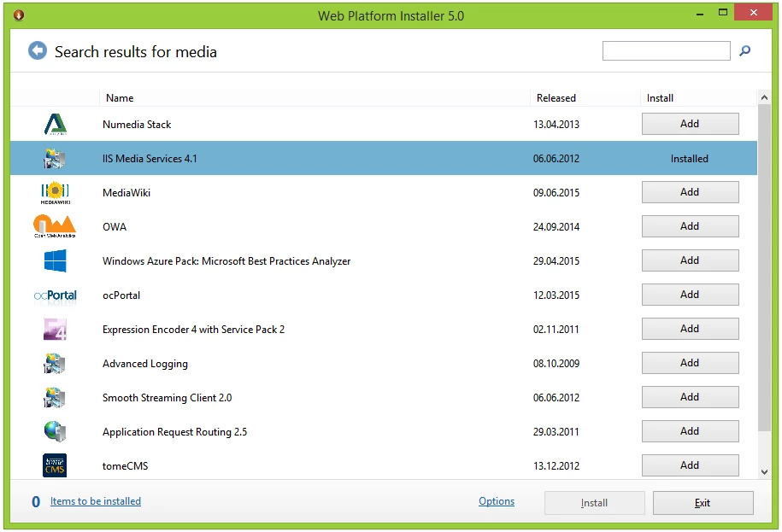Select the OWA name text
782x532 pixels.
click(x=115, y=226)
